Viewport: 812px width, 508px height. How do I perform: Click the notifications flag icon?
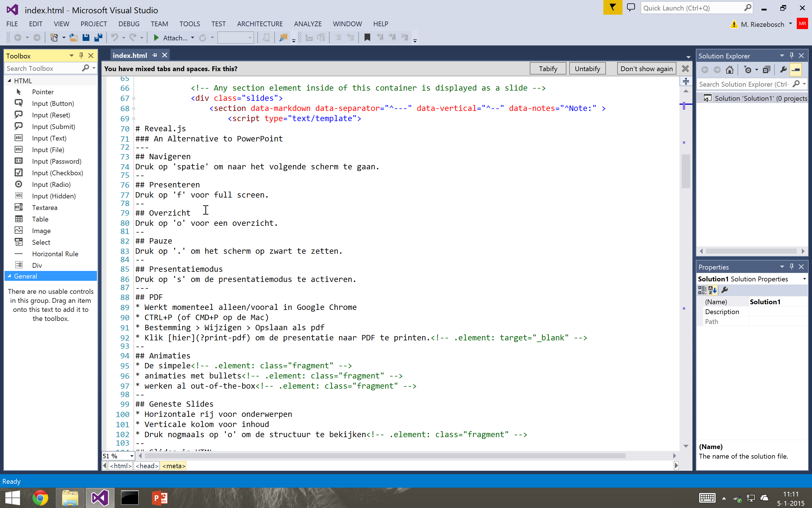(x=612, y=7)
